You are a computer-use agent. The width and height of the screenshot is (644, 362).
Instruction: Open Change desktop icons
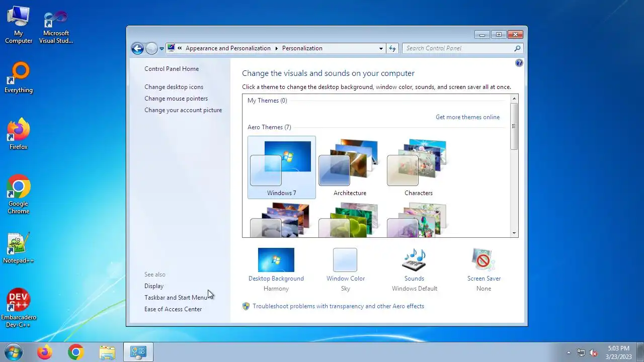pyautogui.click(x=174, y=87)
